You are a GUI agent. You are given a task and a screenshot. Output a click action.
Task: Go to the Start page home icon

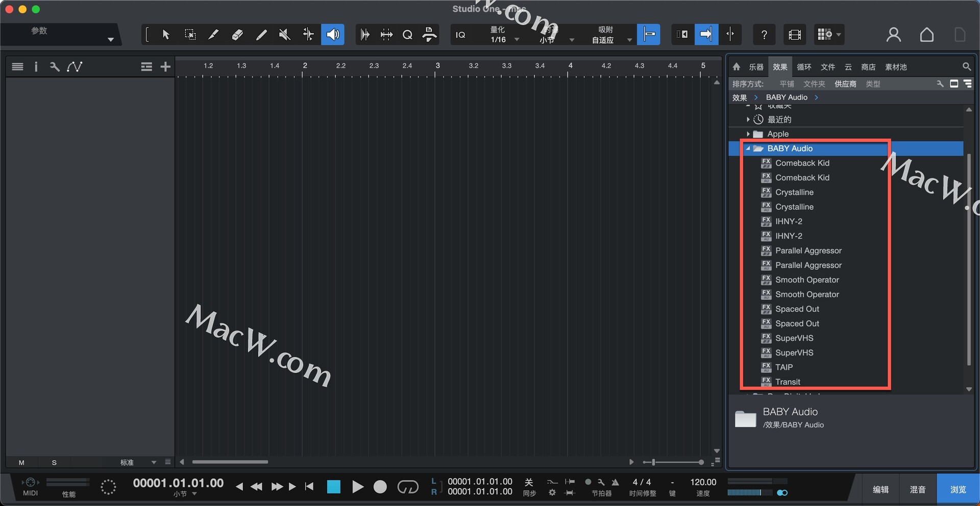[x=927, y=35]
